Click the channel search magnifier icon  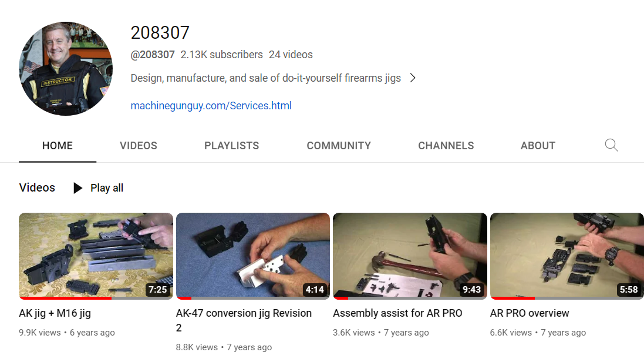click(611, 145)
